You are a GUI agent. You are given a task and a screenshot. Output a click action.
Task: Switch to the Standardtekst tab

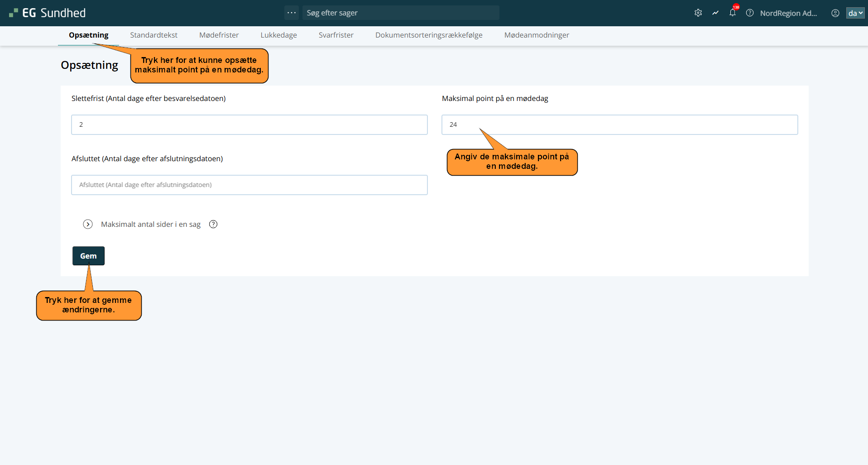pos(153,35)
